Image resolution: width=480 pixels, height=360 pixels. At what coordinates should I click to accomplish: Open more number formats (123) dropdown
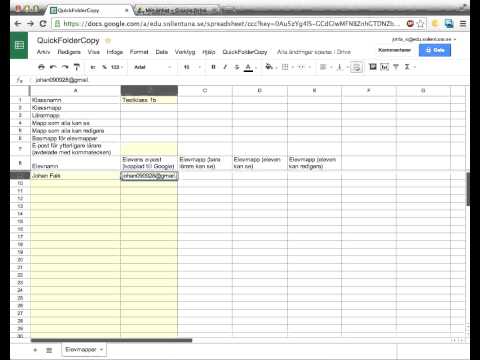click(x=117, y=67)
